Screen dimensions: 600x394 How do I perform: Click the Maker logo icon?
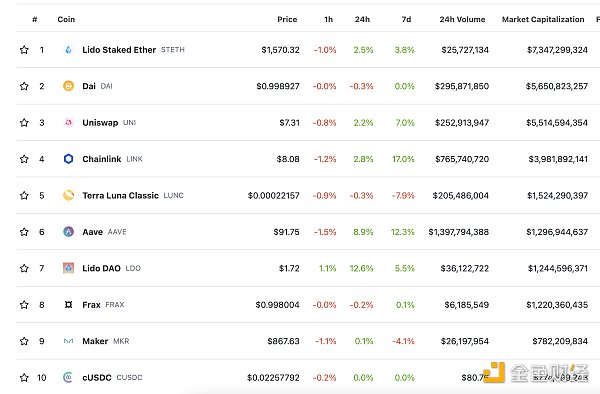point(68,341)
